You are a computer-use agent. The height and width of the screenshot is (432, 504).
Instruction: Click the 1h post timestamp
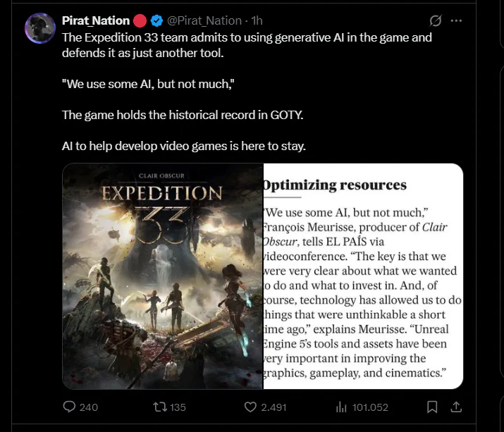click(x=257, y=21)
